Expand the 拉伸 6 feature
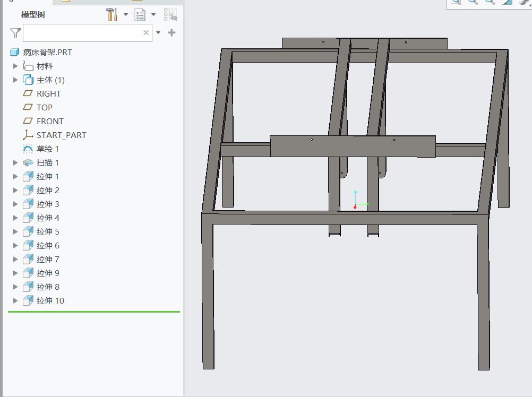 15,245
